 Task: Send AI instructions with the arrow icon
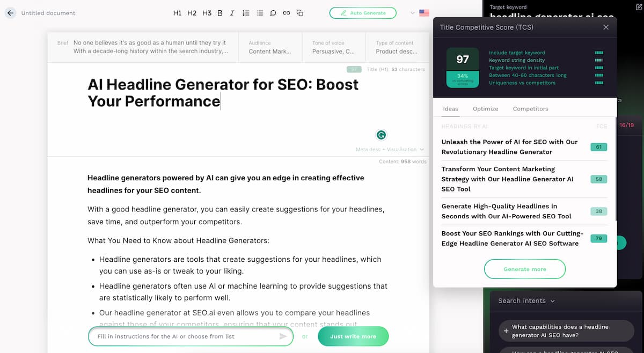[x=283, y=336]
